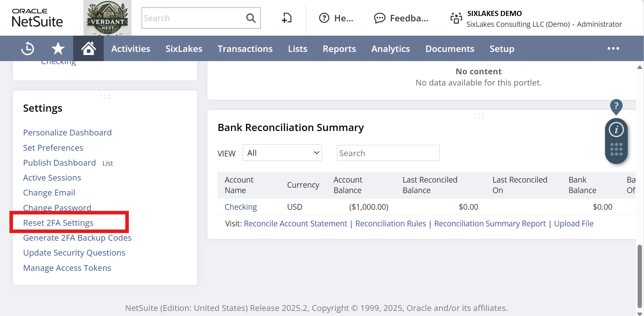Open the Reconciliation Summary Report link
Viewport: 644px width, 316px height.
tap(489, 223)
